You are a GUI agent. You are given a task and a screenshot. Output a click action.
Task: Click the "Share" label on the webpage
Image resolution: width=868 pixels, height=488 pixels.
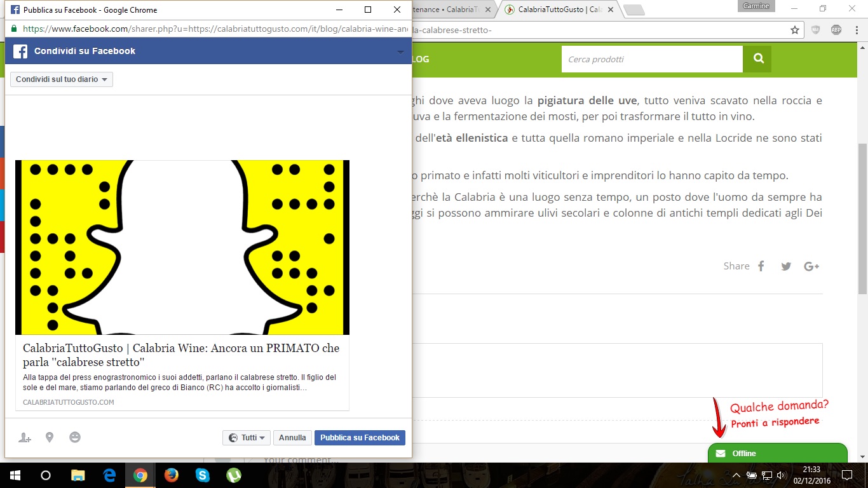point(736,266)
